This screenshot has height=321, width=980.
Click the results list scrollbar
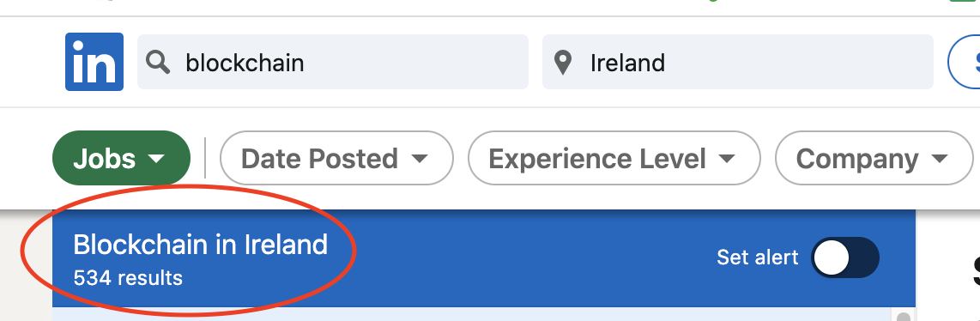coord(903,314)
